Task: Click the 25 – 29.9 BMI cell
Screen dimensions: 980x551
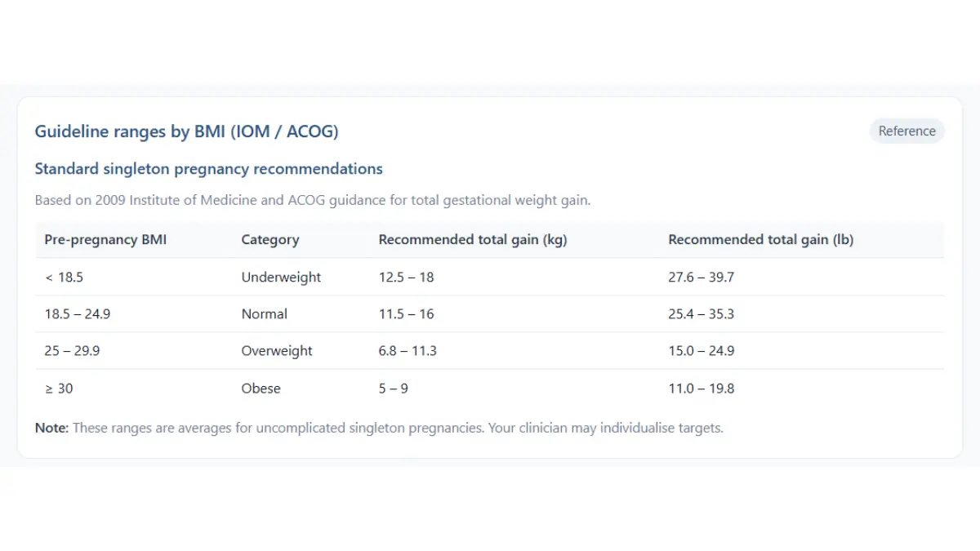Action: click(73, 351)
